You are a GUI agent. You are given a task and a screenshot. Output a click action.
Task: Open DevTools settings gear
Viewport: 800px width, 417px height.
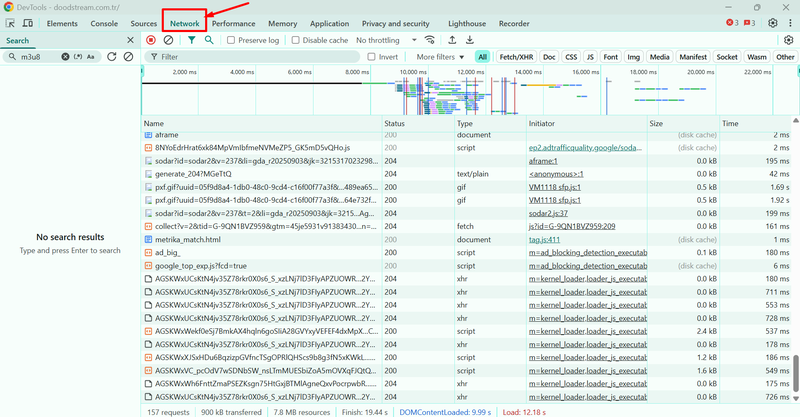click(772, 23)
